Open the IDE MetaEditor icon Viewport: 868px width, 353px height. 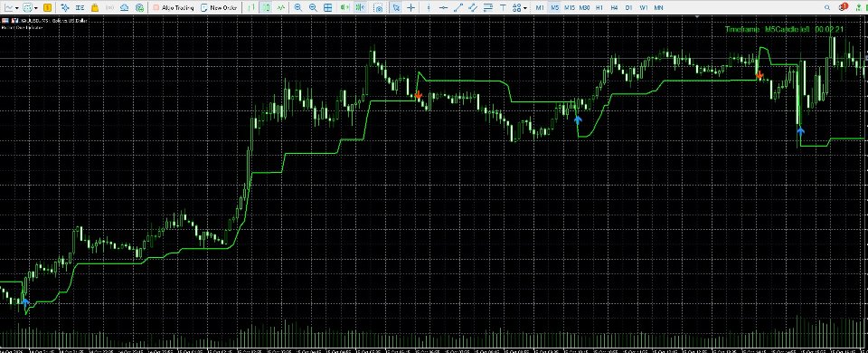click(80, 8)
